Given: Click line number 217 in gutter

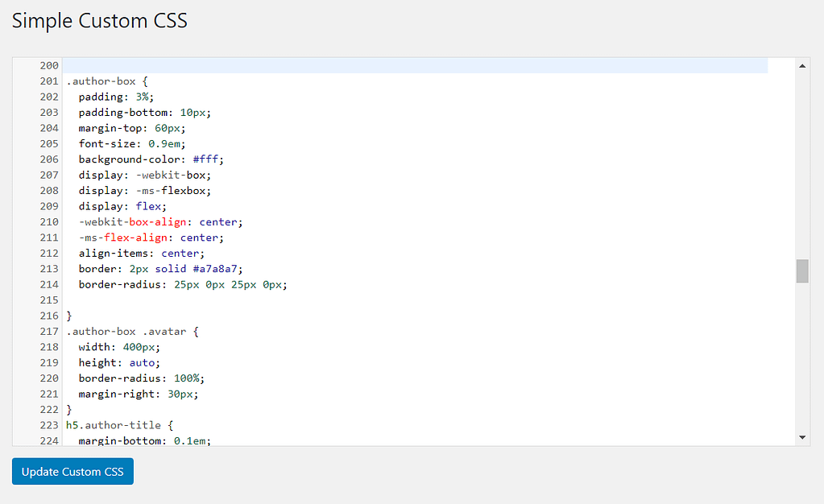Looking at the screenshot, I should pos(49,331).
